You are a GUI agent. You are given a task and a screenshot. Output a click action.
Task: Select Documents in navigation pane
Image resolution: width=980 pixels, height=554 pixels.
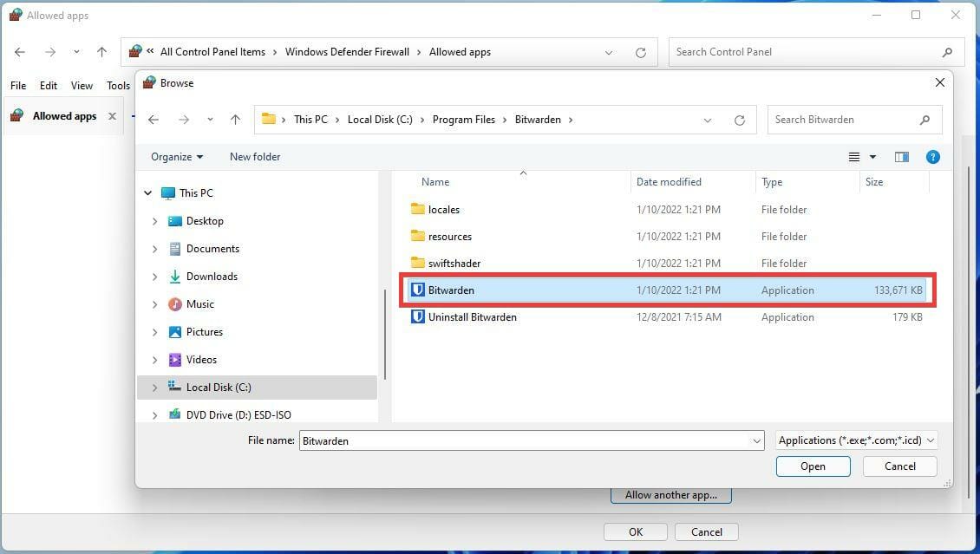coord(212,249)
